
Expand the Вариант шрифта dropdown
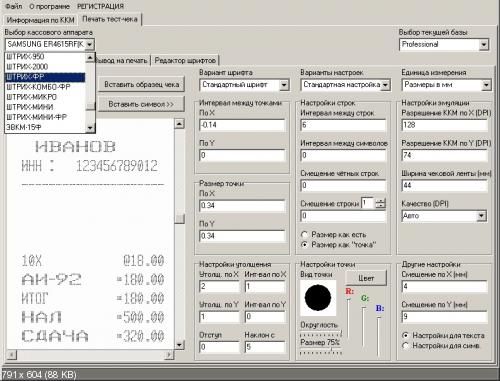284,85
